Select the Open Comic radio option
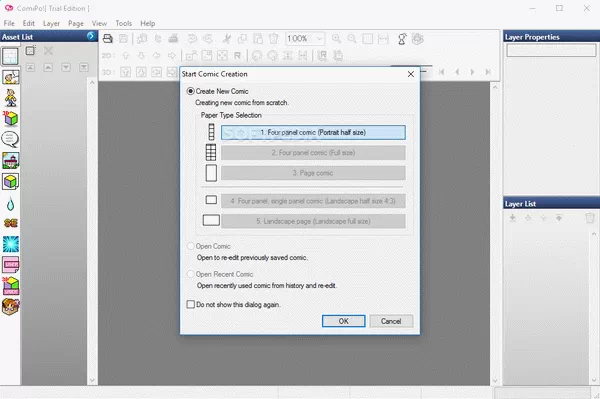Image resolution: width=600 pixels, height=399 pixels. [190, 246]
